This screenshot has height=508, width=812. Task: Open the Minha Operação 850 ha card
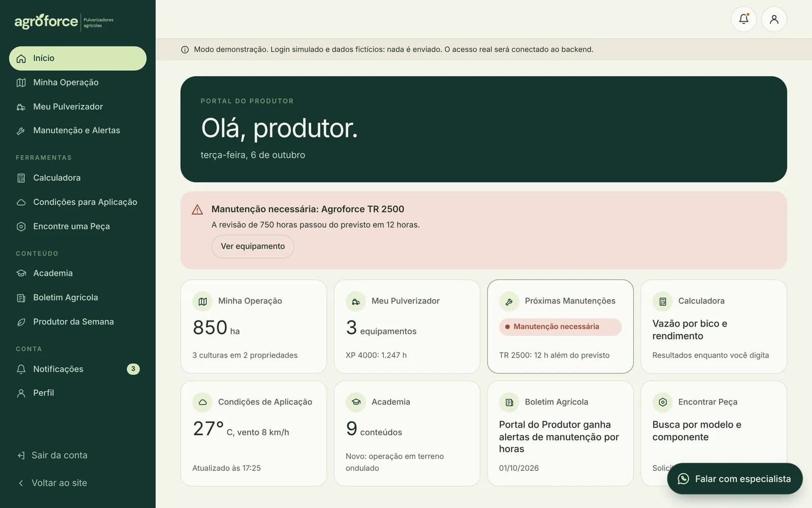(254, 327)
